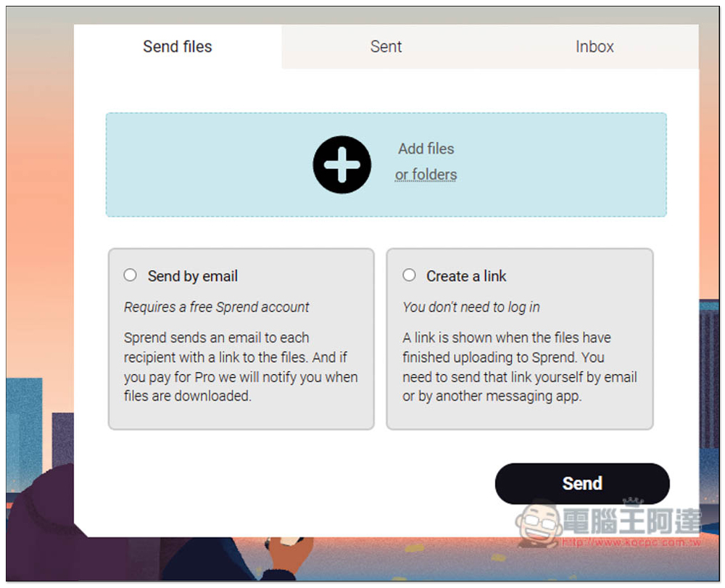Switch to the Sent tab

(386, 46)
